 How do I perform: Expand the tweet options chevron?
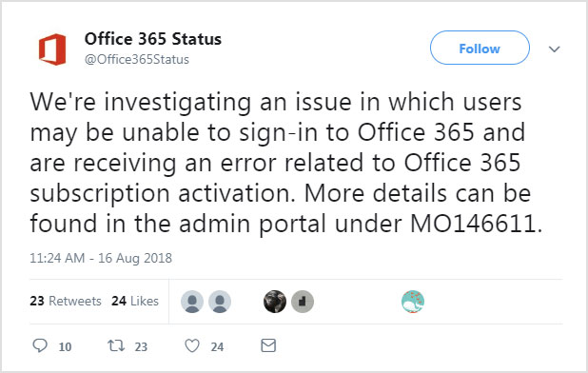[555, 49]
